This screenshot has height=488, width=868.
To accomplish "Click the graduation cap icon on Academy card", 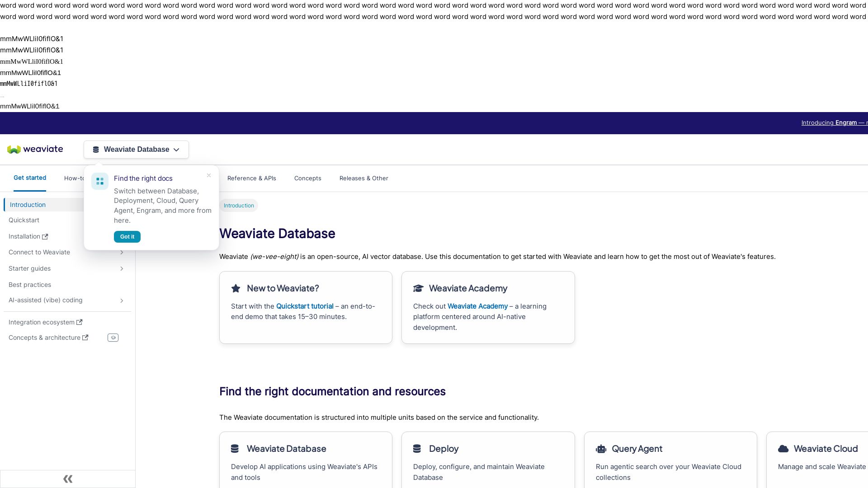I will click(x=418, y=288).
